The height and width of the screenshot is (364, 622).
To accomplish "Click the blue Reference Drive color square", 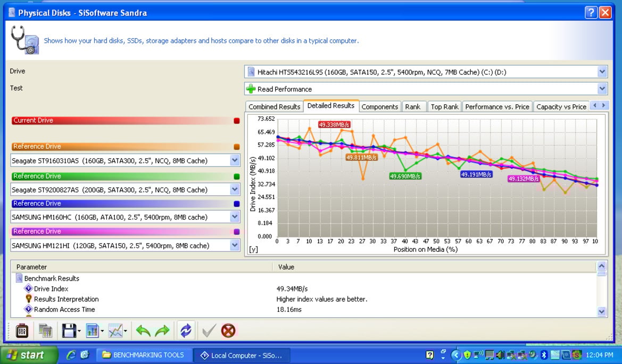I will 237,204.
